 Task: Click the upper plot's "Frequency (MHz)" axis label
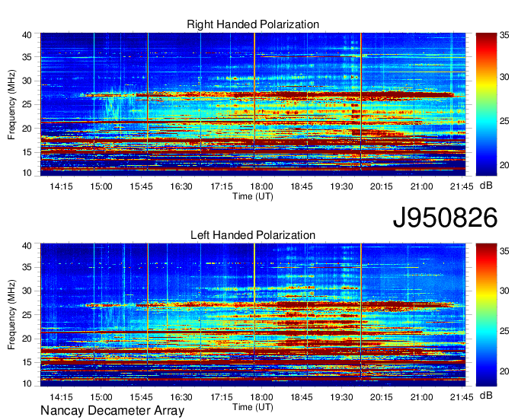[x=11, y=104]
